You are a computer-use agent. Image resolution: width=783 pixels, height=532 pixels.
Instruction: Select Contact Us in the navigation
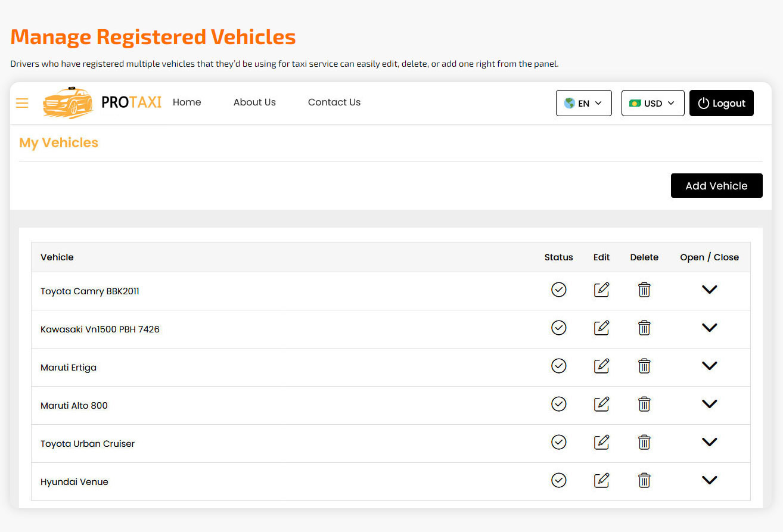pos(334,102)
